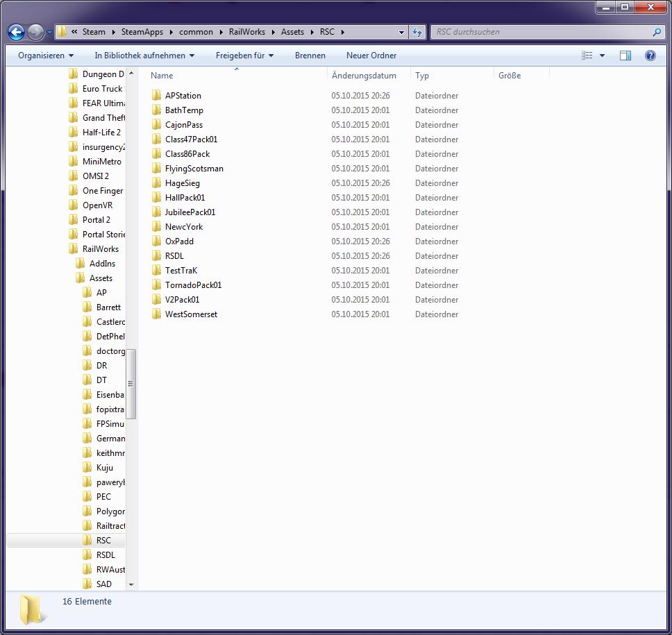This screenshot has width=672, height=635.
Task: Select the JubileePack01 folder icon
Action: point(156,212)
